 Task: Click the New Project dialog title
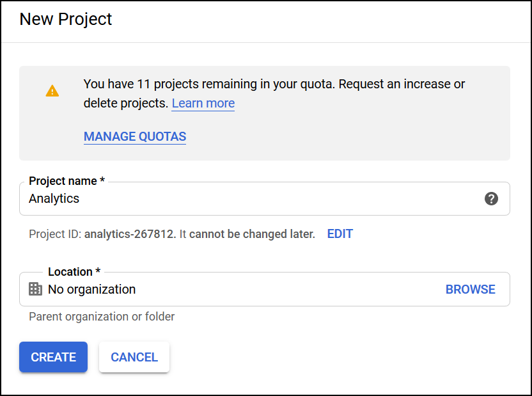point(66,19)
